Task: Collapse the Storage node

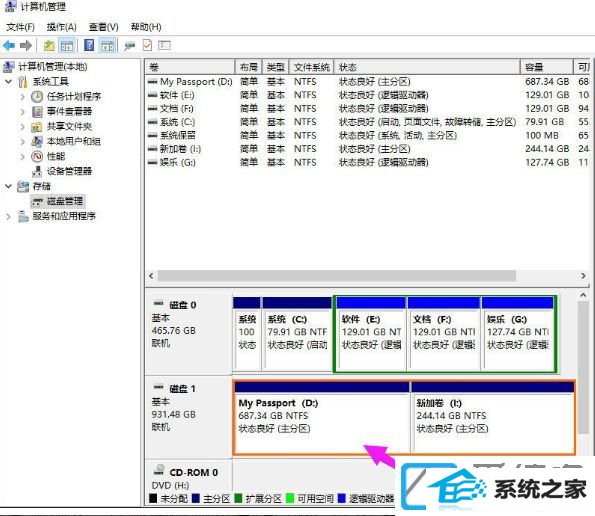Action: (x=8, y=186)
